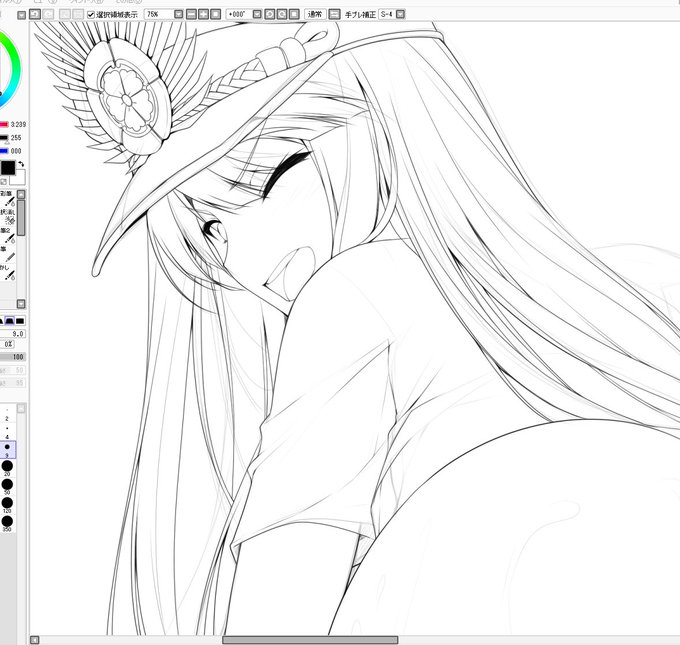Reset the canvas rotation
This screenshot has width=680, height=645.
[x=294, y=14]
